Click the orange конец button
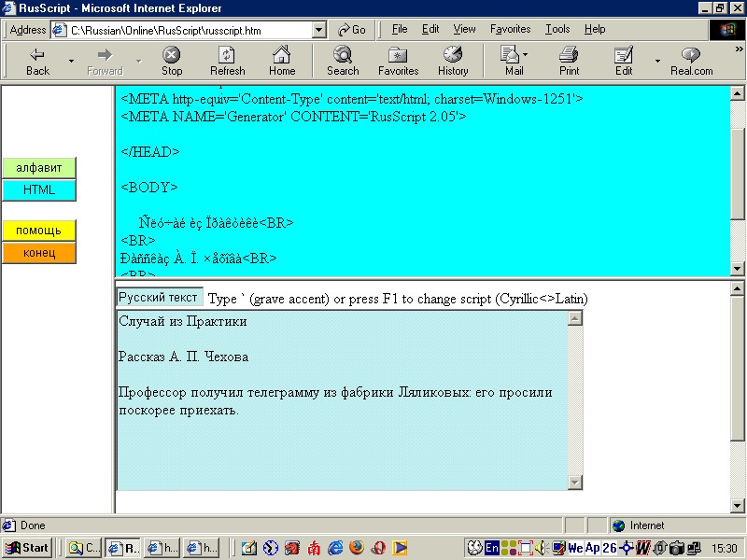 pyautogui.click(x=39, y=252)
